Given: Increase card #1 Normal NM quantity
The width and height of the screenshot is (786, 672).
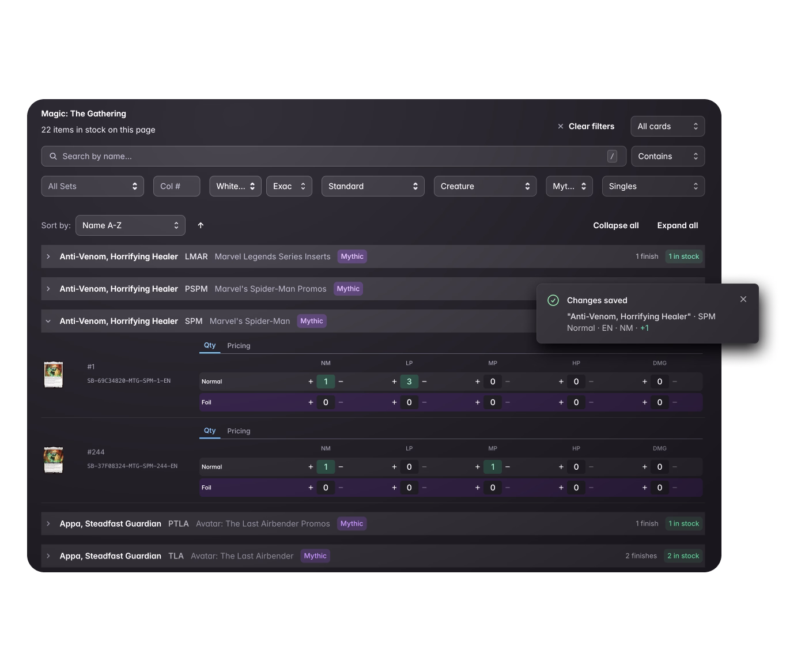Looking at the screenshot, I should [311, 382].
